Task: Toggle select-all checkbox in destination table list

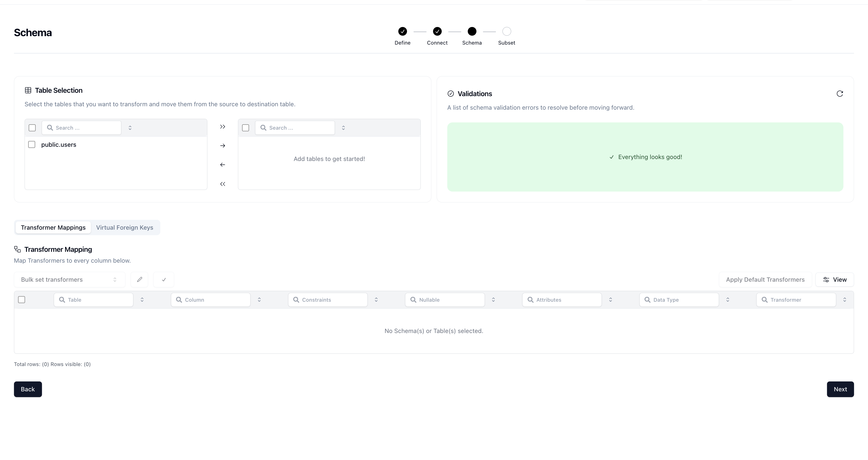Action: 246,128
